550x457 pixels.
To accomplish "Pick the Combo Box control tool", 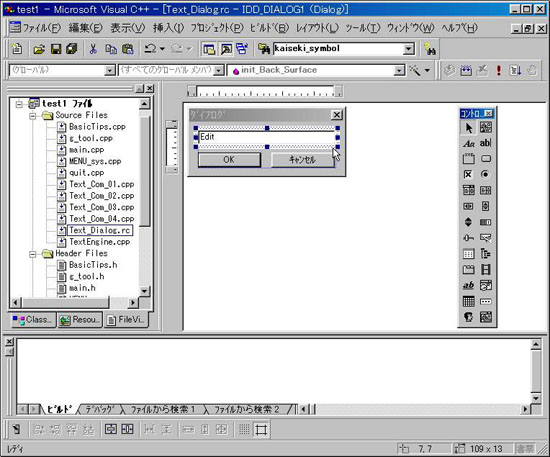I will (x=469, y=190).
